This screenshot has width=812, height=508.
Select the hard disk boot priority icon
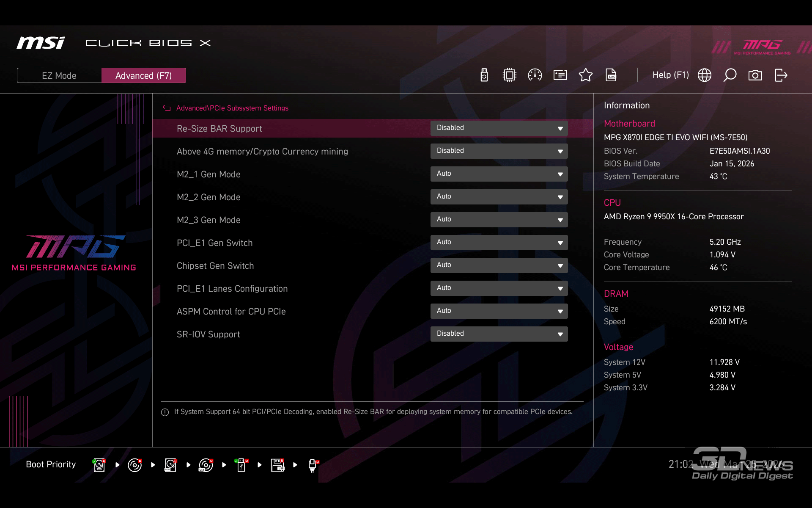point(99,465)
